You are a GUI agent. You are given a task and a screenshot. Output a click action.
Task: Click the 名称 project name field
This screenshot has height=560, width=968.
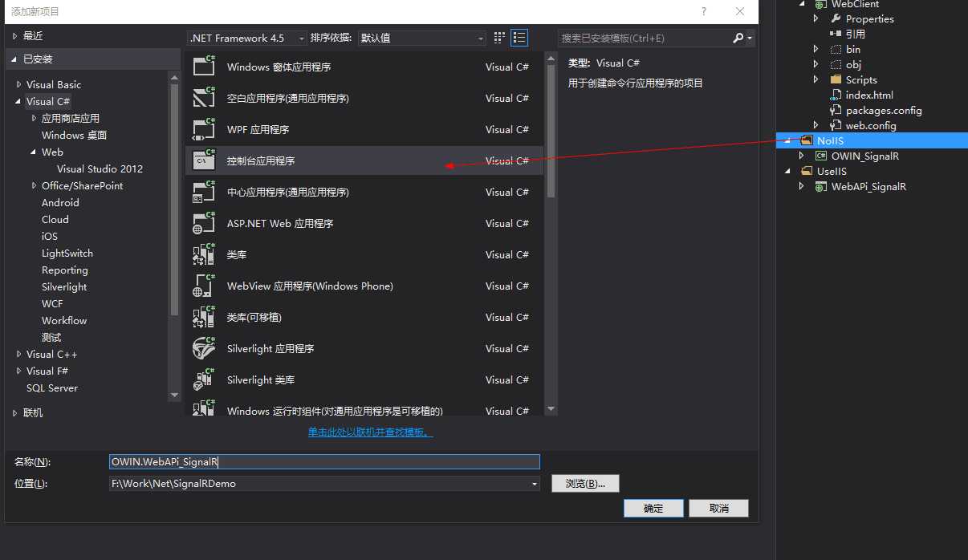coord(324,461)
